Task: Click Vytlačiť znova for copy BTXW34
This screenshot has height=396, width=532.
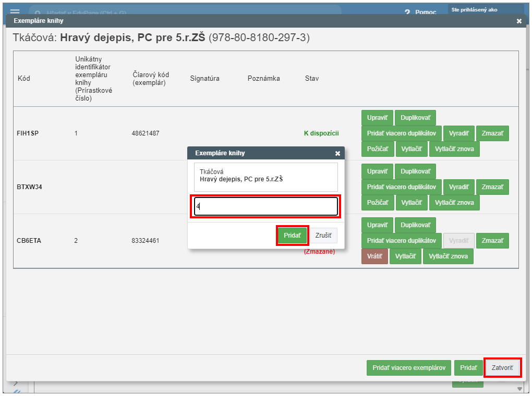Action: pos(454,203)
